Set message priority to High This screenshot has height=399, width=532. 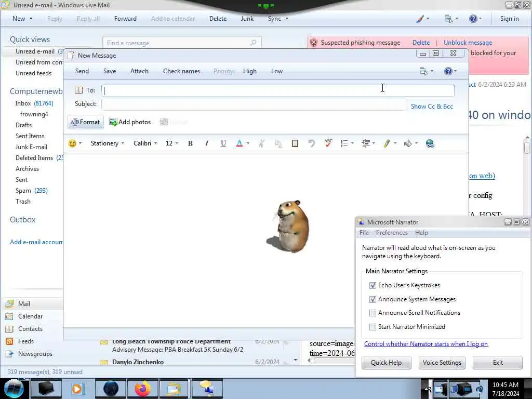point(250,71)
